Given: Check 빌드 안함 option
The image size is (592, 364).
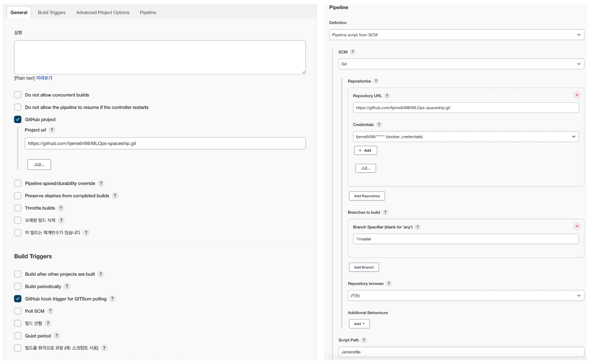Looking at the screenshot, I should 18,324.
